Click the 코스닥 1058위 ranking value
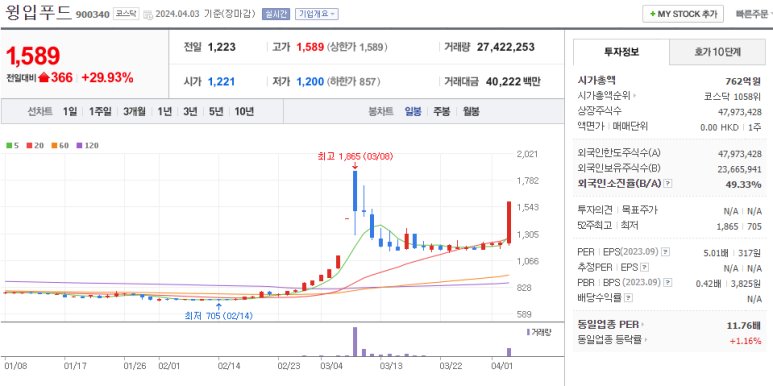The height and width of the screenshot is (386, 773). 733,97
